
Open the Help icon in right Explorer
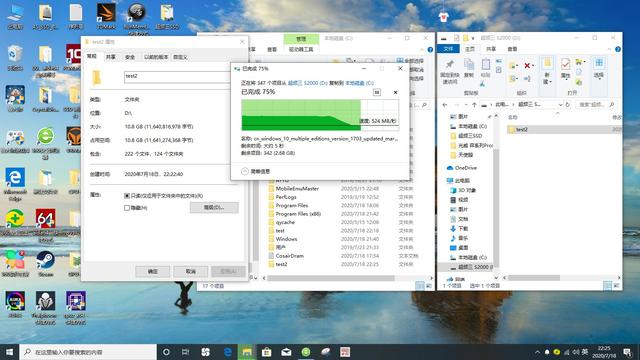(x=618, y=49)
